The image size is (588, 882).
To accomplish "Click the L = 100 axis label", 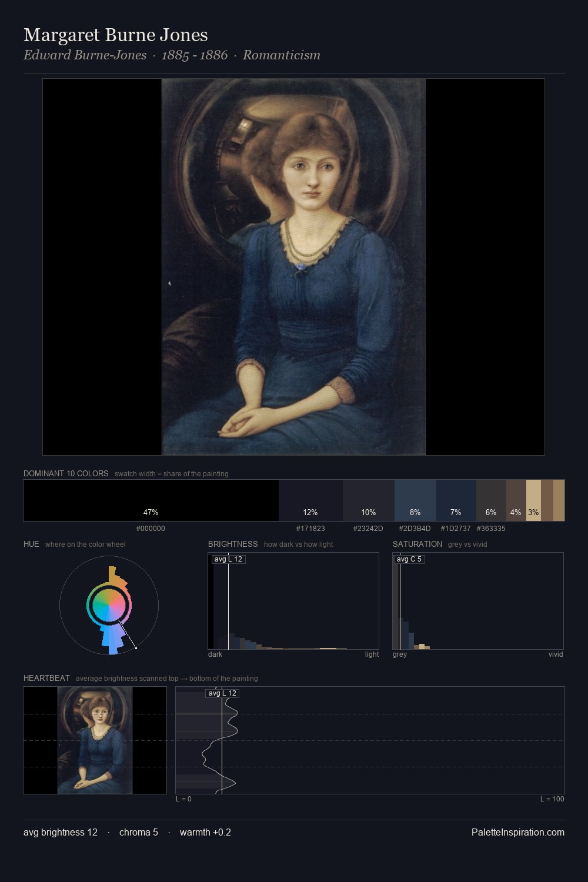I will coord(552,799).
